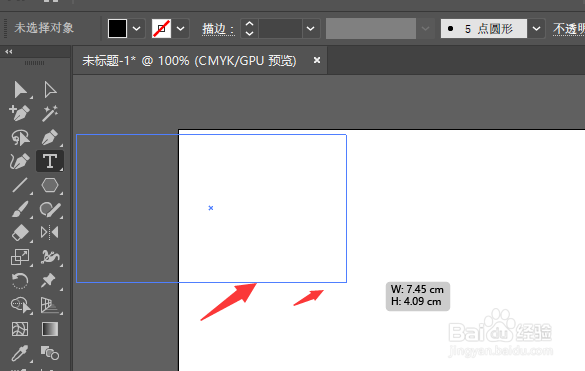
Task: Select the Direct Selection tool (white arrow)
Action: (50, 90)
